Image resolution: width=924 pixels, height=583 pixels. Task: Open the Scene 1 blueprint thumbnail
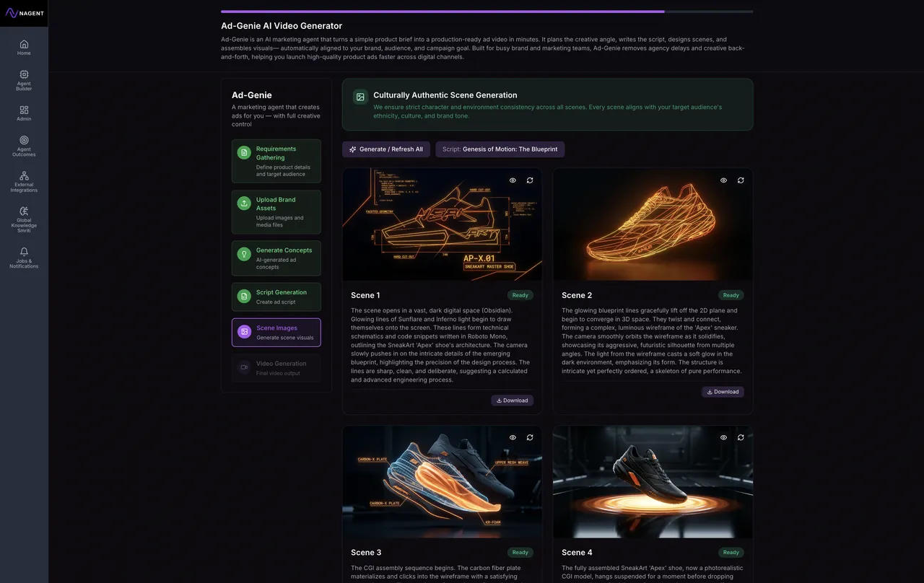pos(442,224)
